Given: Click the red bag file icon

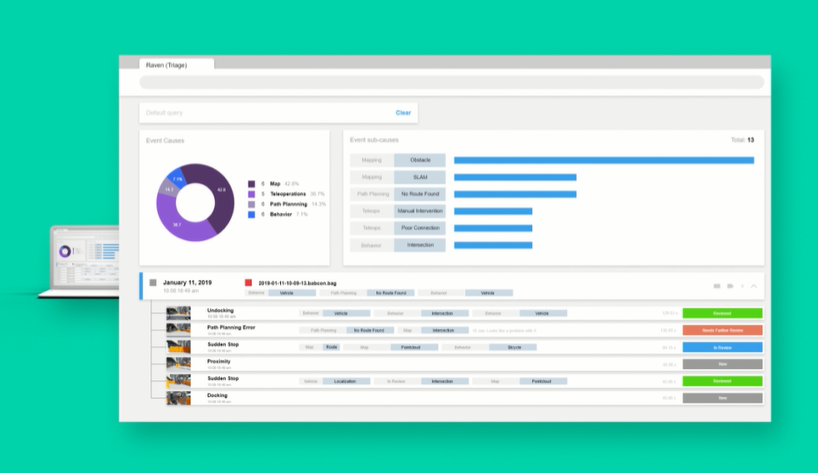Looking at the screenshot, I should click(249, 283).
